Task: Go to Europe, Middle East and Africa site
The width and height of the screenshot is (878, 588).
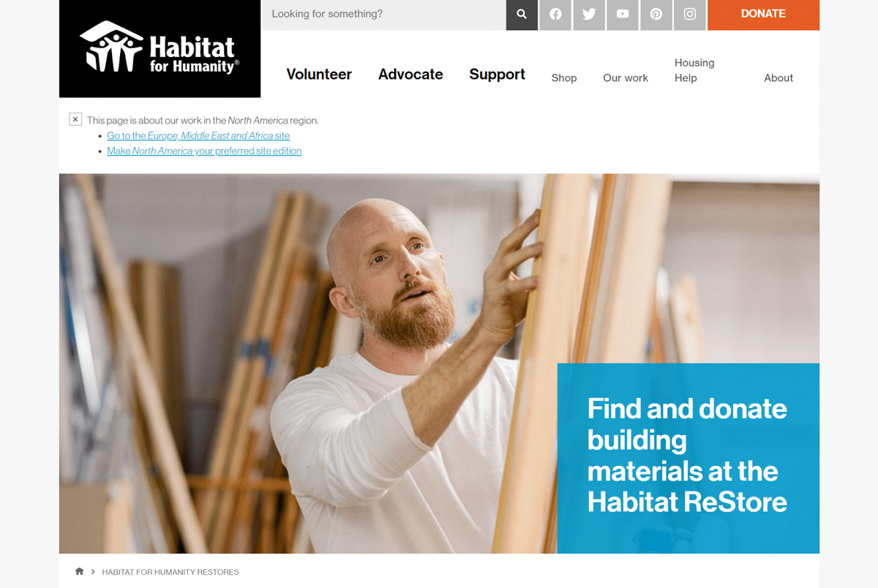Action: pos(198,135)
